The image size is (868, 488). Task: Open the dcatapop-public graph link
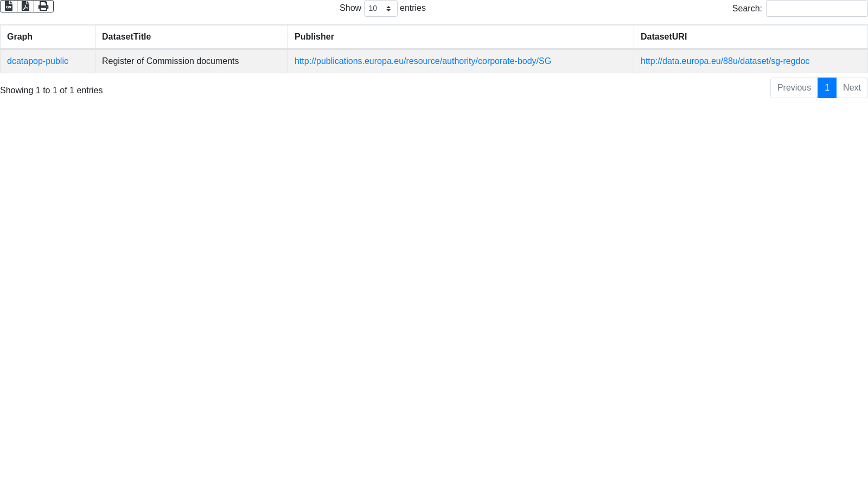coord(37,61)
